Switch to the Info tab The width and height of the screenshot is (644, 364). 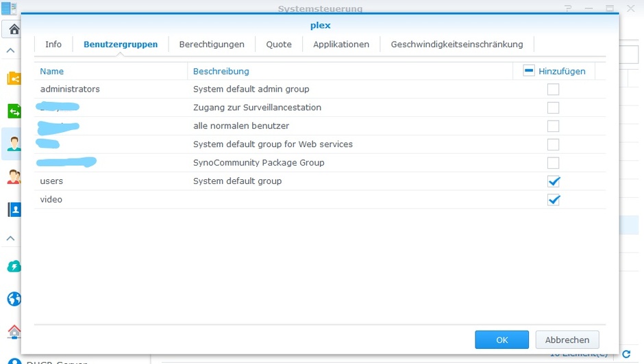point(53,44)
